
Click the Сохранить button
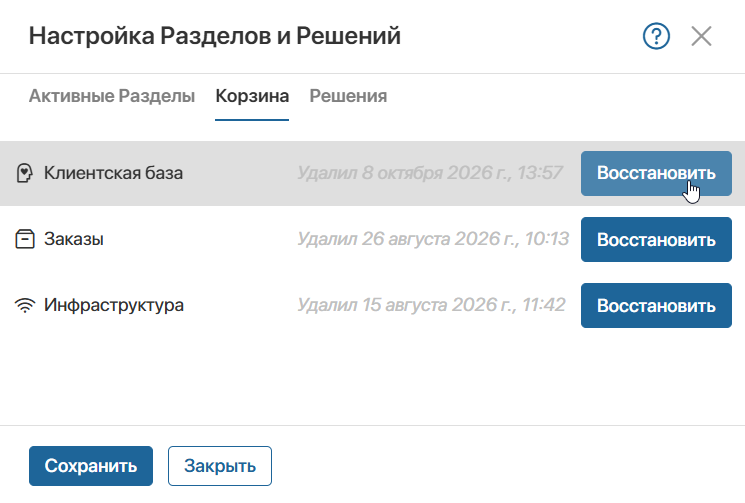tap(91, 466)
